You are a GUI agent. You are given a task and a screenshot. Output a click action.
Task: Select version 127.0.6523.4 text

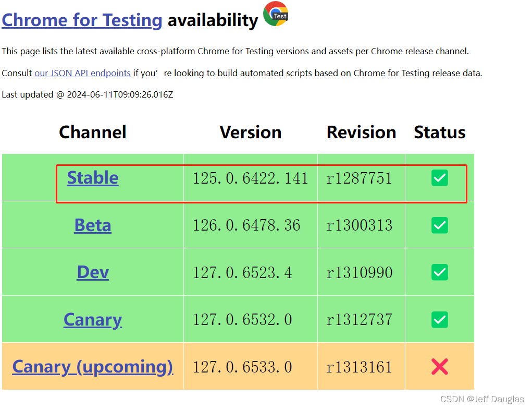(x=243, y=272)
